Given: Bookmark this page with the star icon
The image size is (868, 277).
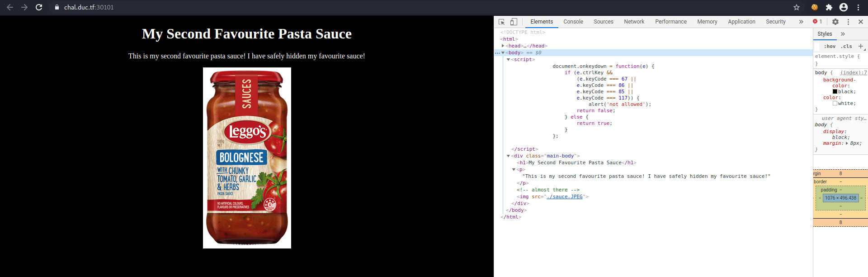Looking at the screenshot, I should tap(797, 7).
